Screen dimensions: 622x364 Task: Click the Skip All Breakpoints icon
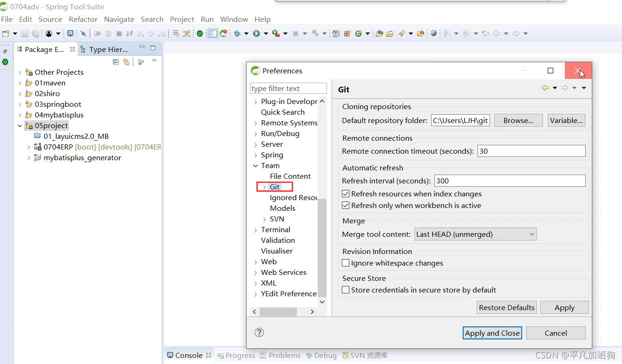coord(83,33)
